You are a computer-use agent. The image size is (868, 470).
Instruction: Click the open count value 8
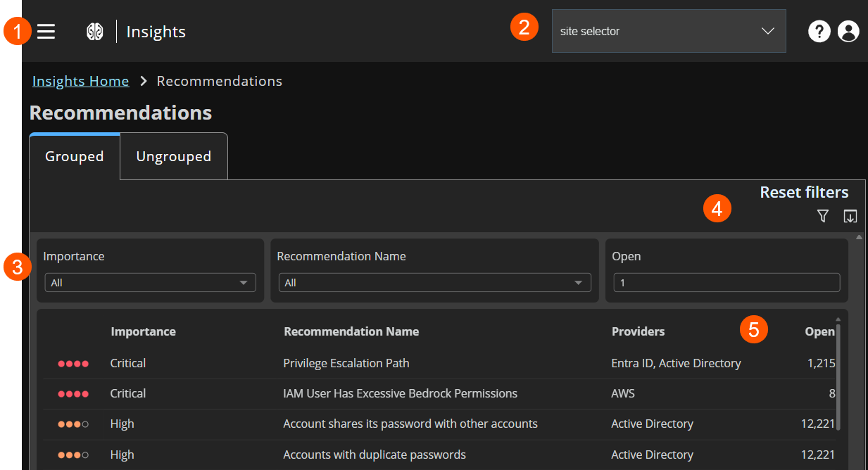coord(832,393)
